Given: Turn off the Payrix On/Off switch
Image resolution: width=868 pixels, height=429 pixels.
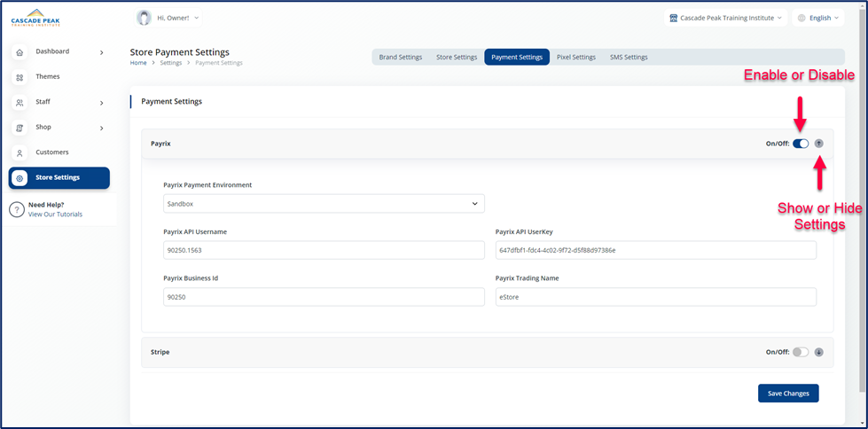Looking at the screenshot, I should (x=801, y=144).
